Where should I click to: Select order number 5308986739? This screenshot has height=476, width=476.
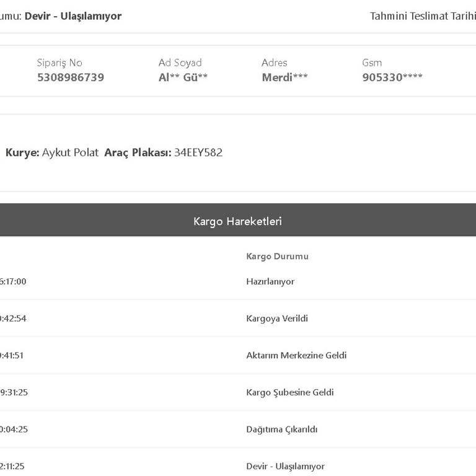(x=71, y=77)
